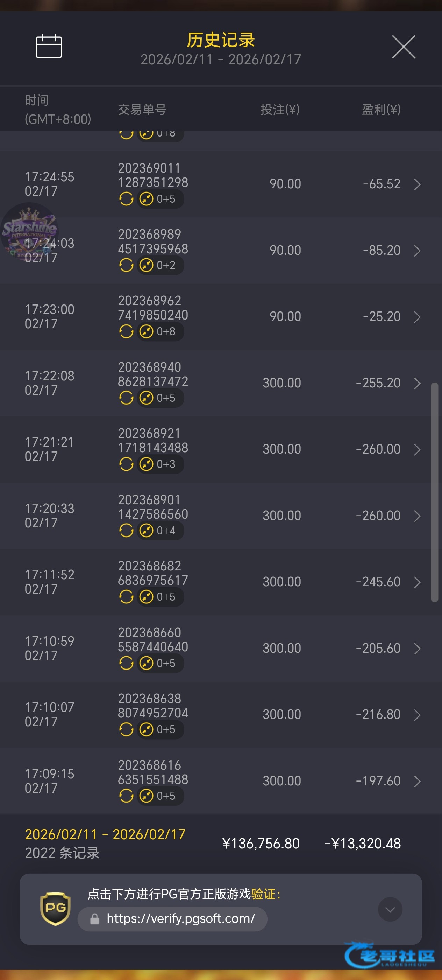This screenshot has height=980, width=442.
Task: Click the 2026/02/11 - 2026/02/17 summary date range
Action: coord(105,834)
